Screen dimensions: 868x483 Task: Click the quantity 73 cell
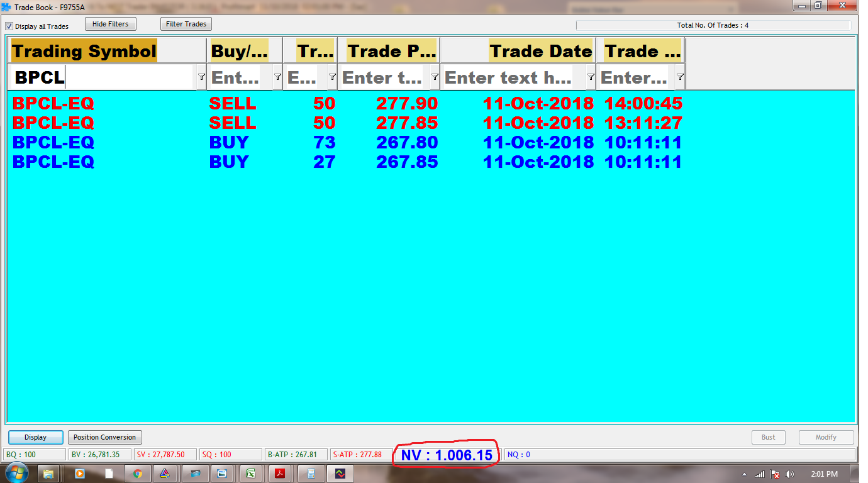(325, 142)
